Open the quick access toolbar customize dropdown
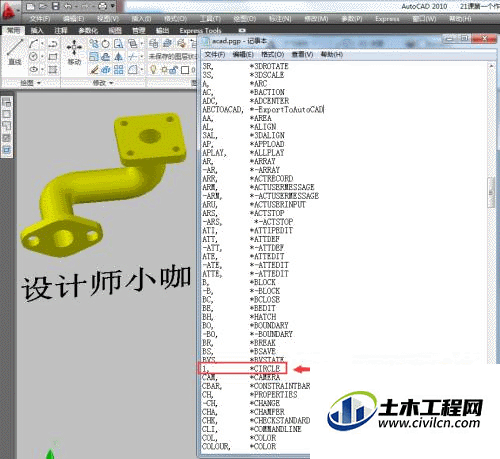This screenshot has height=459, width=500. pyautogui.click(x=113, y=6)
